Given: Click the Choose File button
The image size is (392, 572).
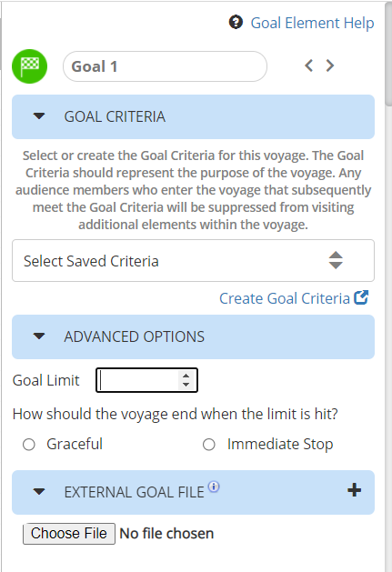Looking at the screenshot, I should click(x=69, y=533).
